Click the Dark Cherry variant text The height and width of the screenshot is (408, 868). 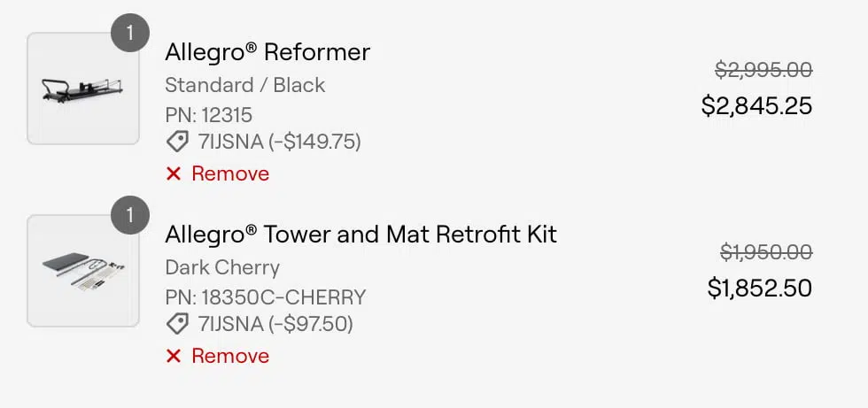222,267
